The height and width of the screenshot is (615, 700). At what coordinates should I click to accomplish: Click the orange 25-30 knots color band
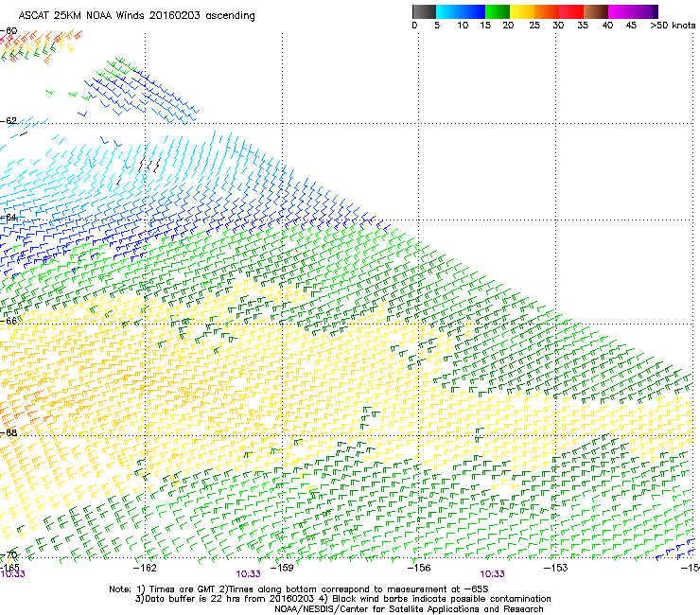pos(547,11)
